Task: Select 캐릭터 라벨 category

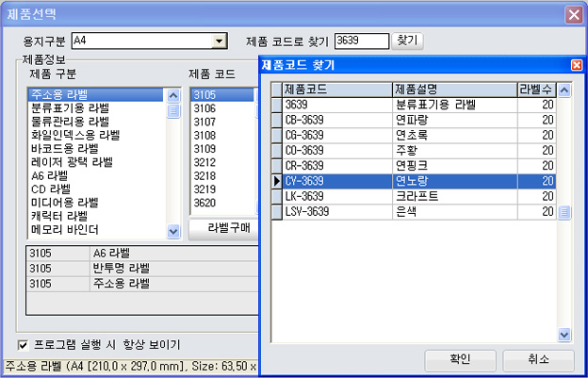Action: pyautogui.click(x=96, y=216)
